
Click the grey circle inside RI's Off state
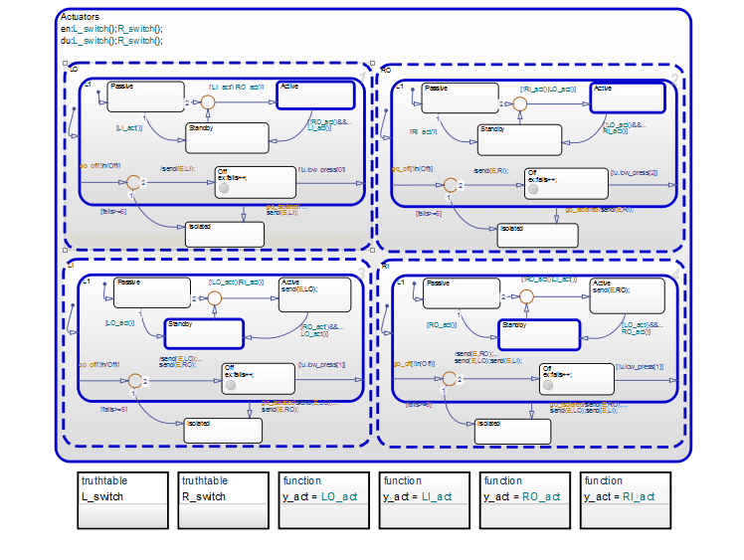point(548,385)
